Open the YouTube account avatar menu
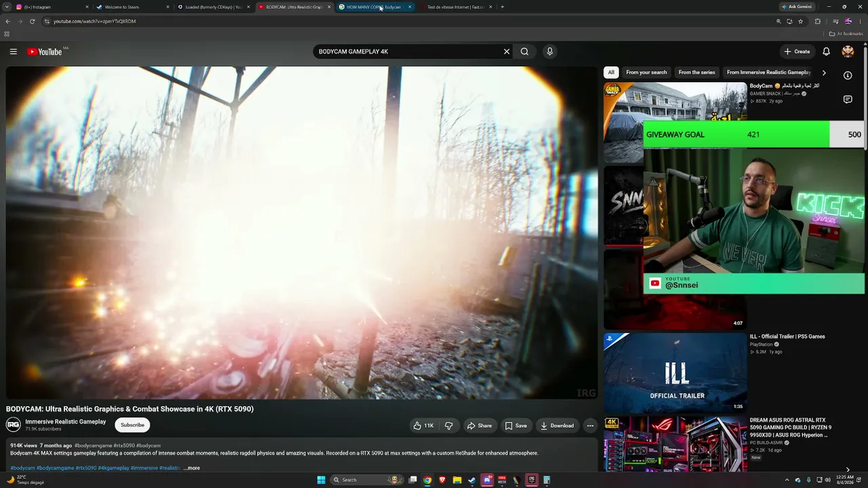The height and width of the screenshot is (488, 868). point(848,52)
